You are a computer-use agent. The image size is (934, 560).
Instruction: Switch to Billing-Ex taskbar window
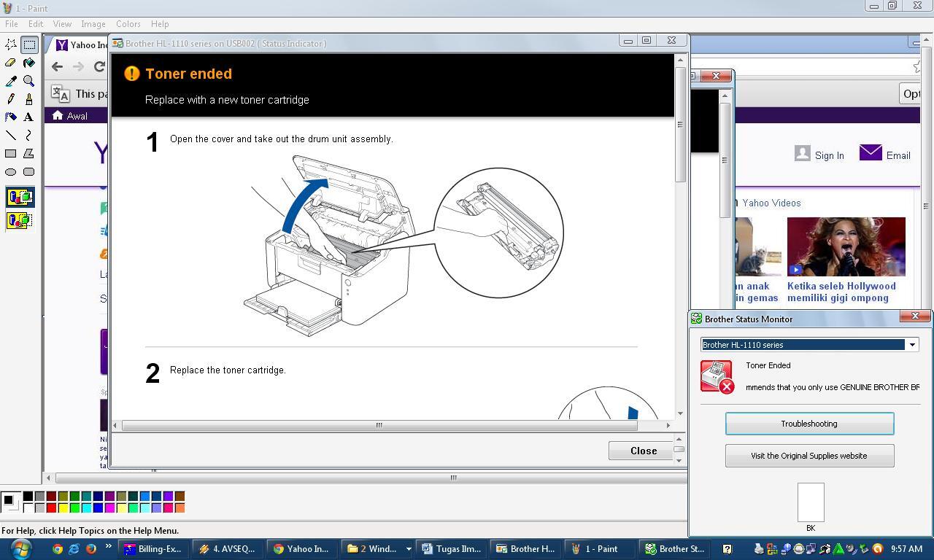155,549
